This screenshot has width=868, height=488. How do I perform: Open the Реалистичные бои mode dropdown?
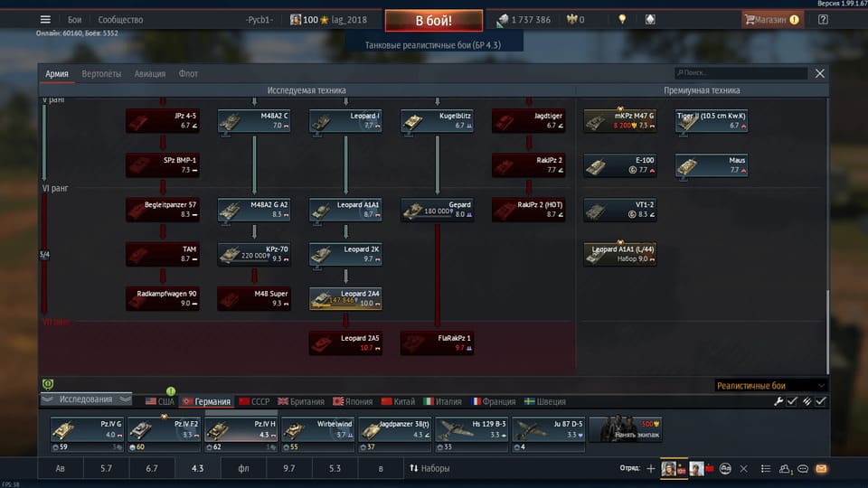point(770,386)
